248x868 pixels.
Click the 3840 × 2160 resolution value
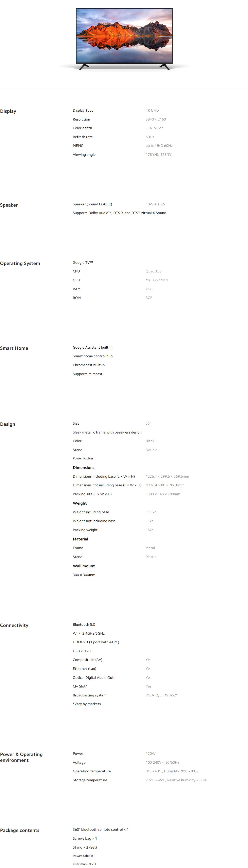click(x=156, y=119)
